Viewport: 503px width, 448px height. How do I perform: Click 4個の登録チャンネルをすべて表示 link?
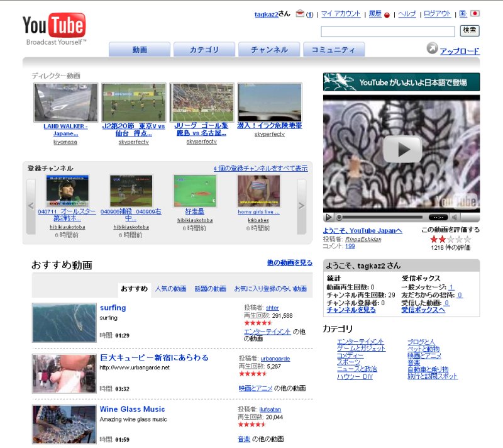[x=260, y=169]
